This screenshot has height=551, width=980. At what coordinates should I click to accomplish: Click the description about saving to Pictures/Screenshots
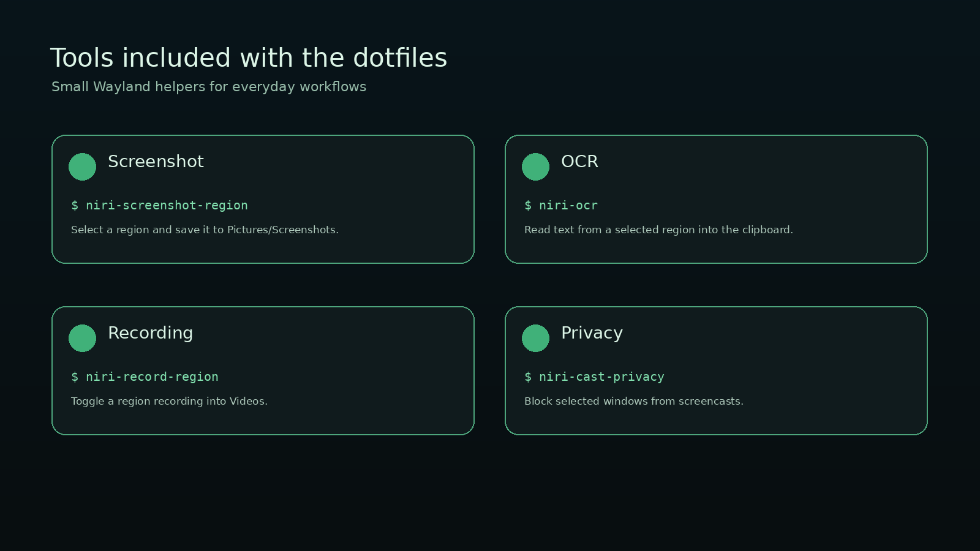(205, 230)
